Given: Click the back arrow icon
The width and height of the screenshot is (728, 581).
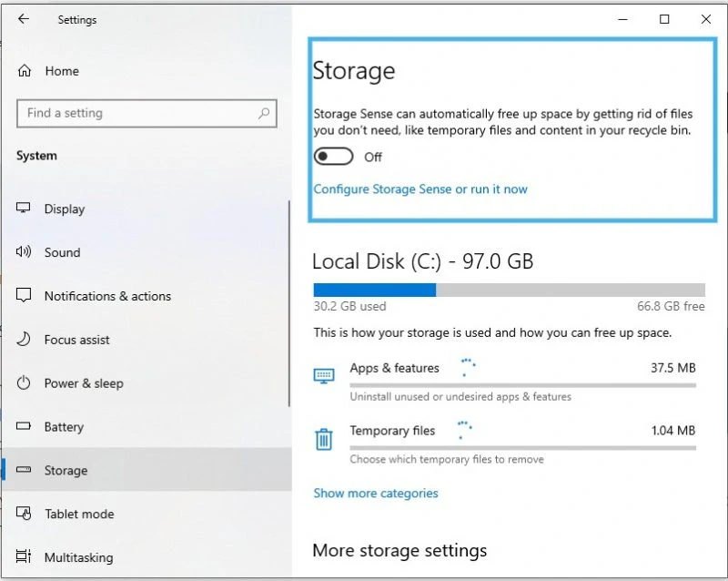Looking at the screenshot, I should click(24, 19).
